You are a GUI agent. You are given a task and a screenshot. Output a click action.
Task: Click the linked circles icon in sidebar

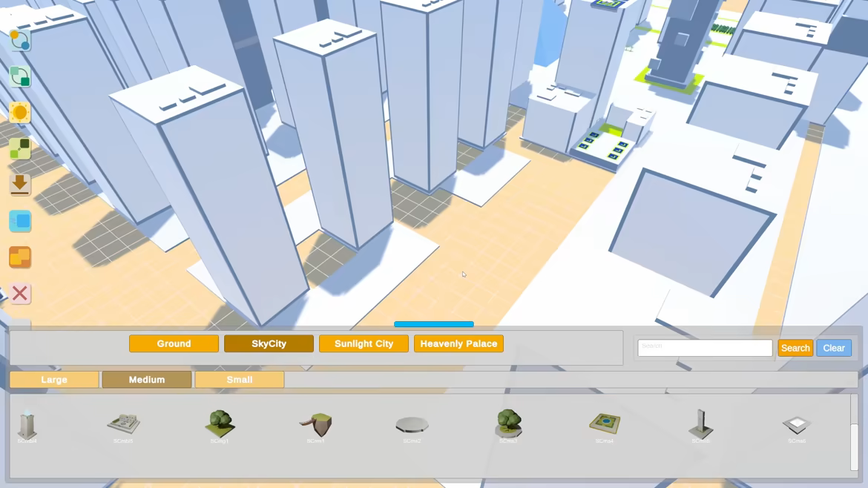20,40
